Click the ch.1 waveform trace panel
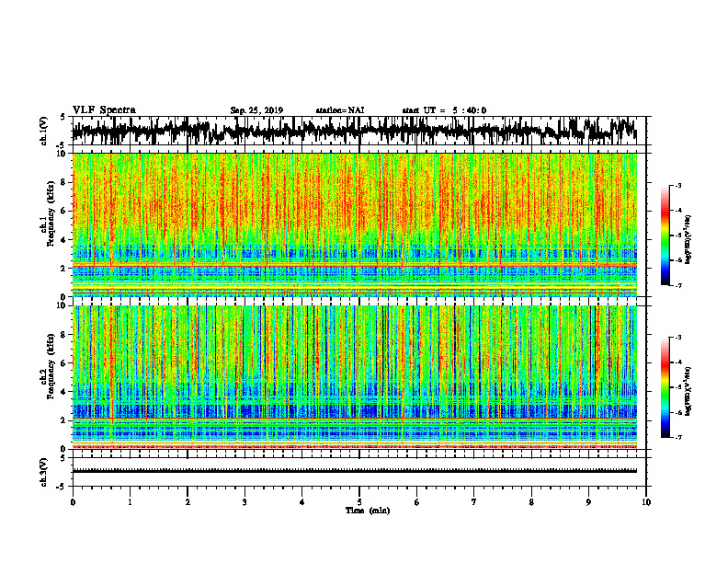This screenshot has width=728, height=563. (359, 131)
